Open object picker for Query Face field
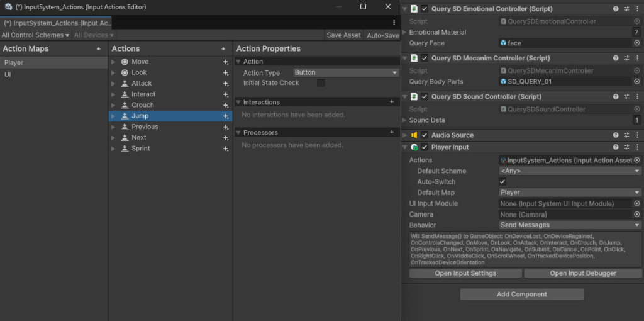This screenshot has height=321, width=644. (636, 43)
